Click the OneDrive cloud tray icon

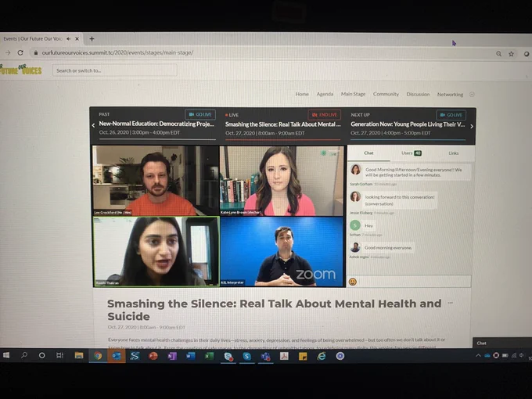tap(487, 355)
